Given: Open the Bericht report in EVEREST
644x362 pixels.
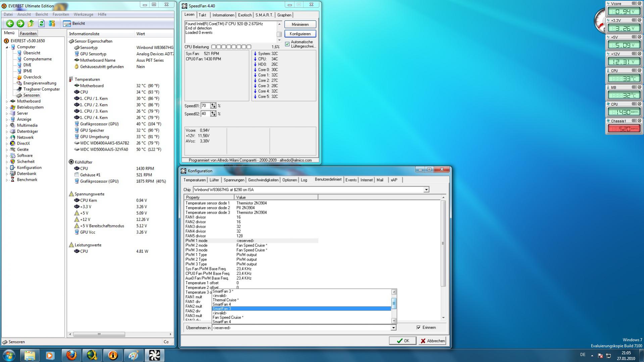Looking at the screenshot, I should 74,23.
